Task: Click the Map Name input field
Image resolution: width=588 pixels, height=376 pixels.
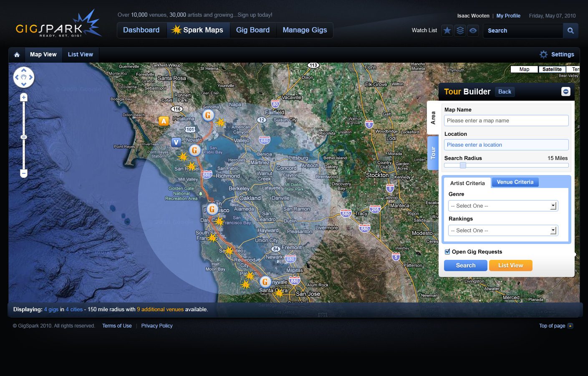Action: coord(506,120)
